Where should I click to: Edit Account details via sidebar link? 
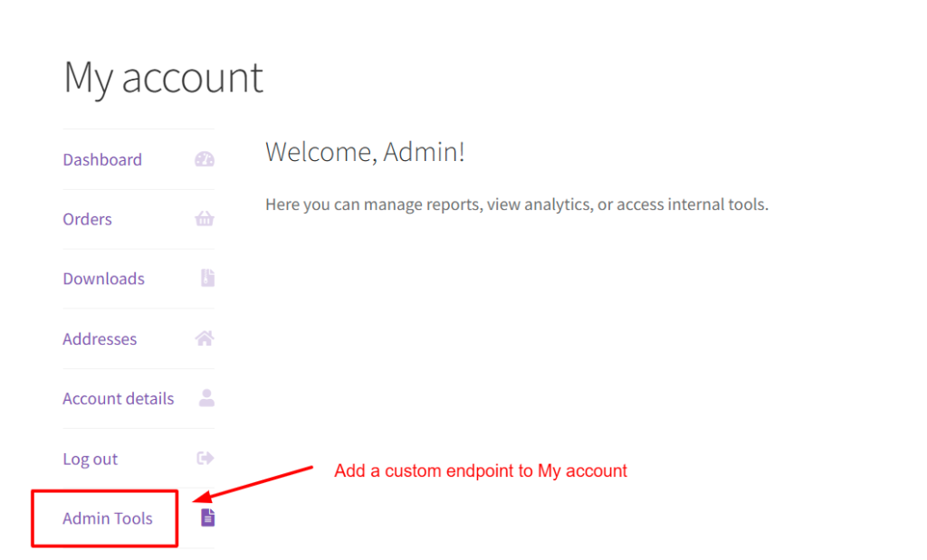118,399
